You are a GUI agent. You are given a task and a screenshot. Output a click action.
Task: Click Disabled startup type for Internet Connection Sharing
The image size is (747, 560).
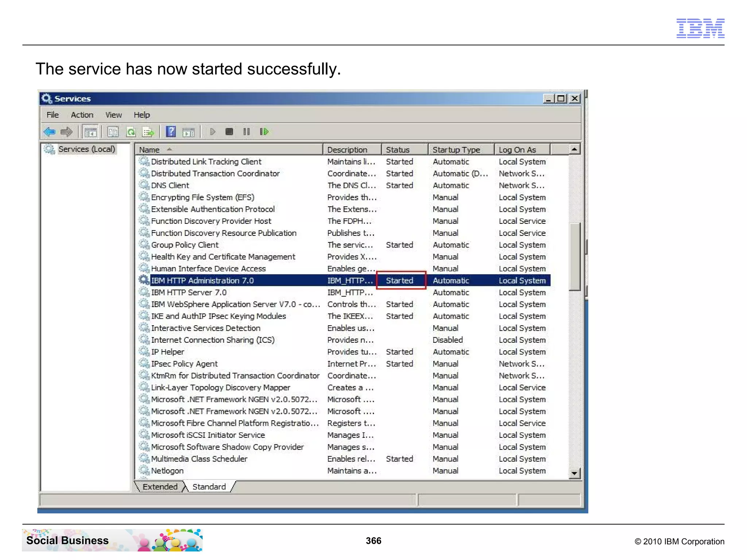click(448, 339)
